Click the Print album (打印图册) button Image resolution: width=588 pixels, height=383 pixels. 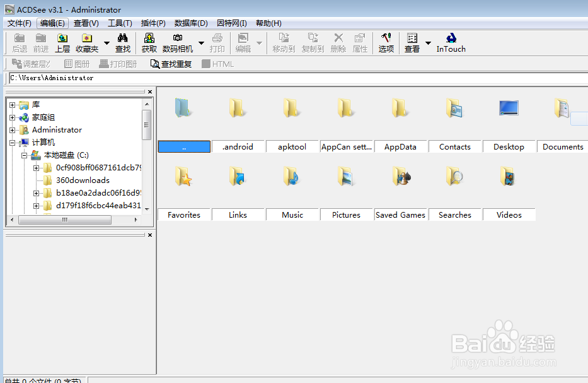[118, 64]
